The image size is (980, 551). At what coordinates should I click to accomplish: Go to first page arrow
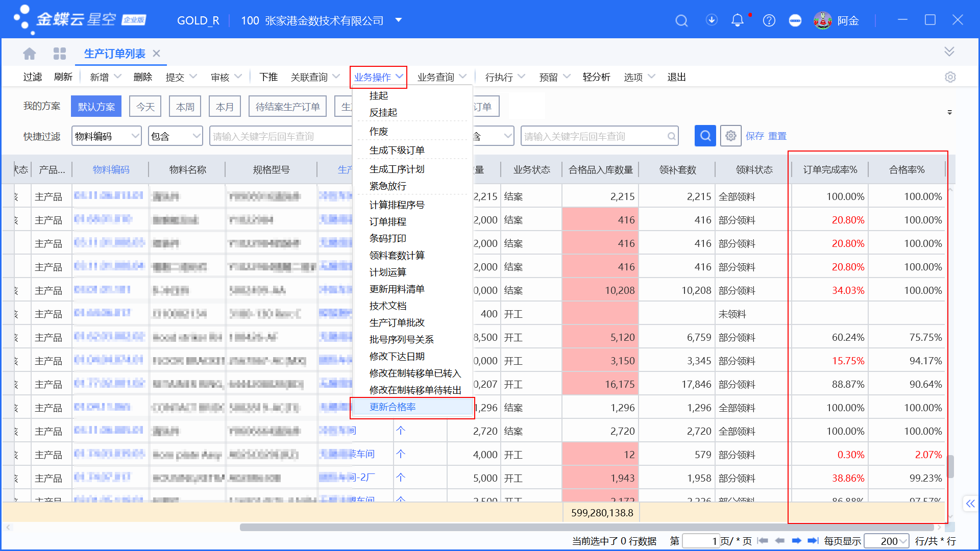[763, 541]
